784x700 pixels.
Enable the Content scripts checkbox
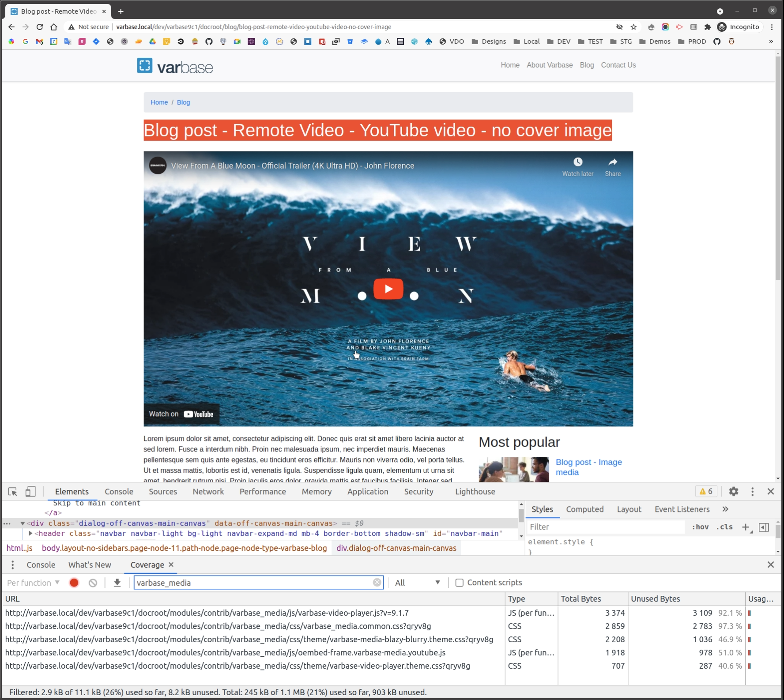[459, 583]
